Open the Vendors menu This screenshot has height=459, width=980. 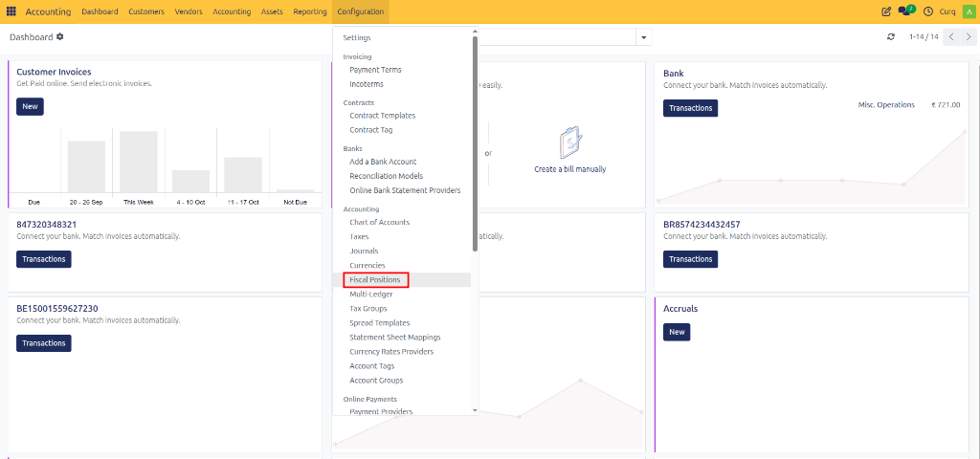[x=189, y=11]
